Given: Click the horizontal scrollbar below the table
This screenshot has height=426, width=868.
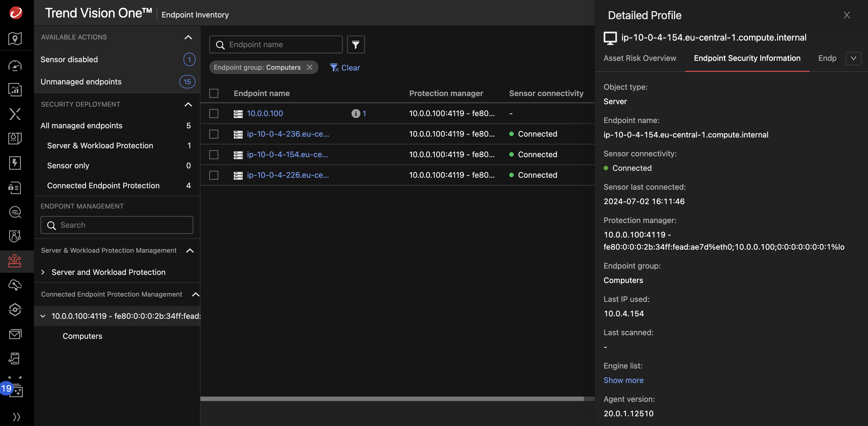Looking at the screenshot, I should click(x=392, y=399).
